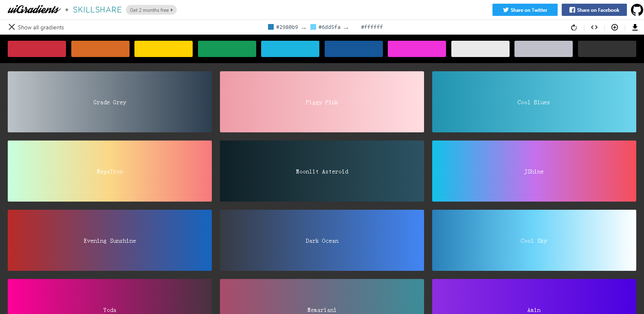This screenshot has height=314, width=644.
Task: Choose the JShine gradient
Action: click(534, 171)
